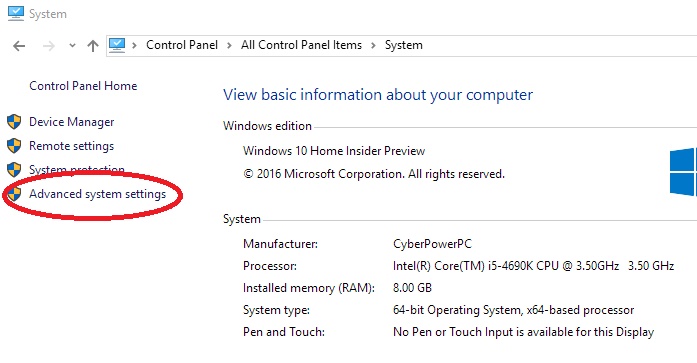Click the Forward navigation arrow
Screen dimensions: 697x363
pyautogui.click(x=49, y=45)
